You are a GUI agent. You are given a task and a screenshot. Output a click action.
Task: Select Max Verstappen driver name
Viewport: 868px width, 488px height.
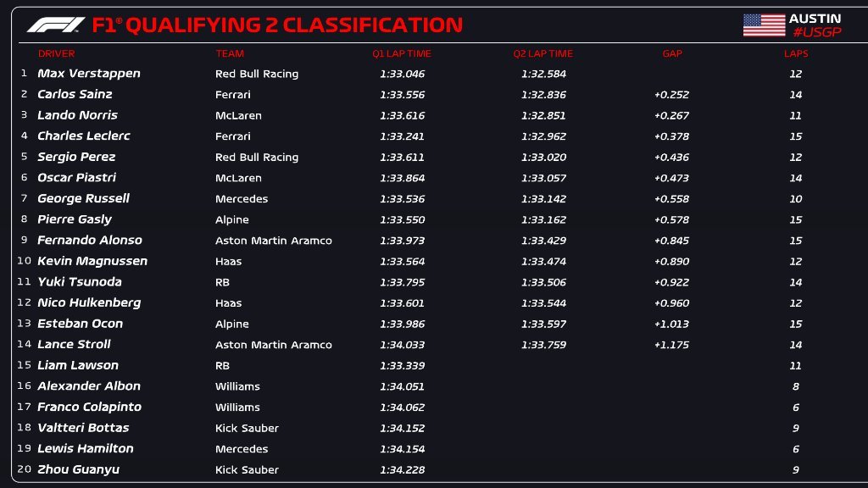pos(89,74)
